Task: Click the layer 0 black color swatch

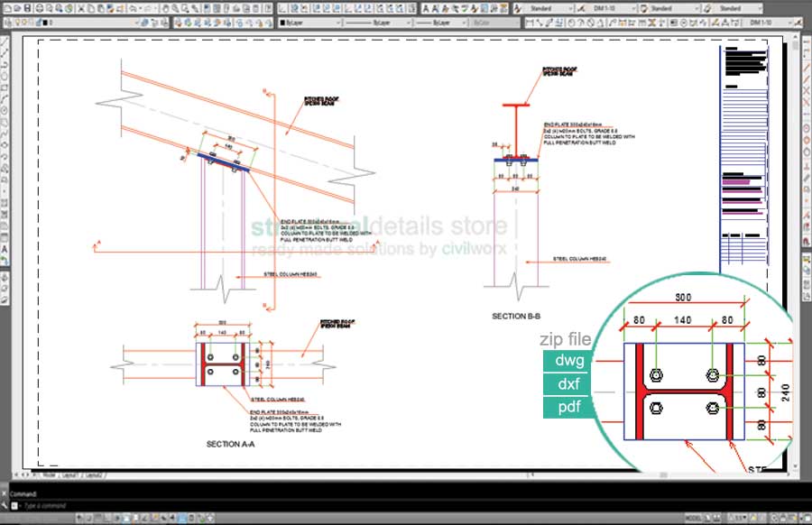Action: [x=45, y=23]
